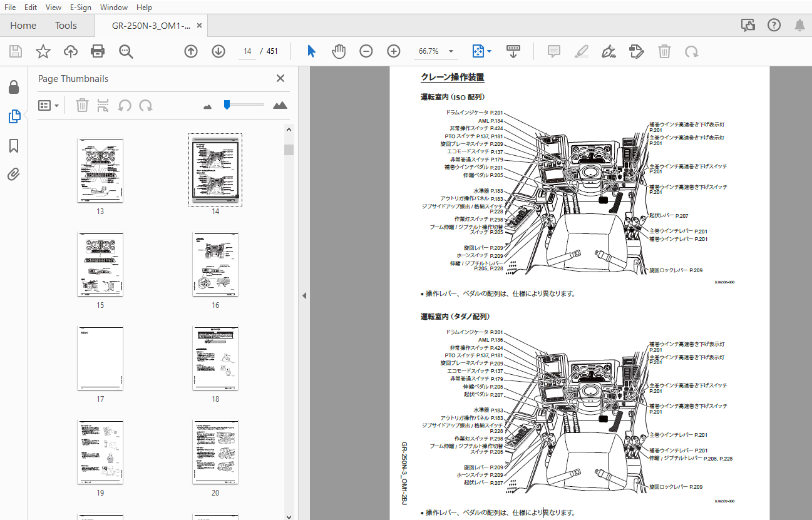Open the Attachments paperclip panel
The width and height of the screenshot is (812, 520).
[x=14, y=175]
